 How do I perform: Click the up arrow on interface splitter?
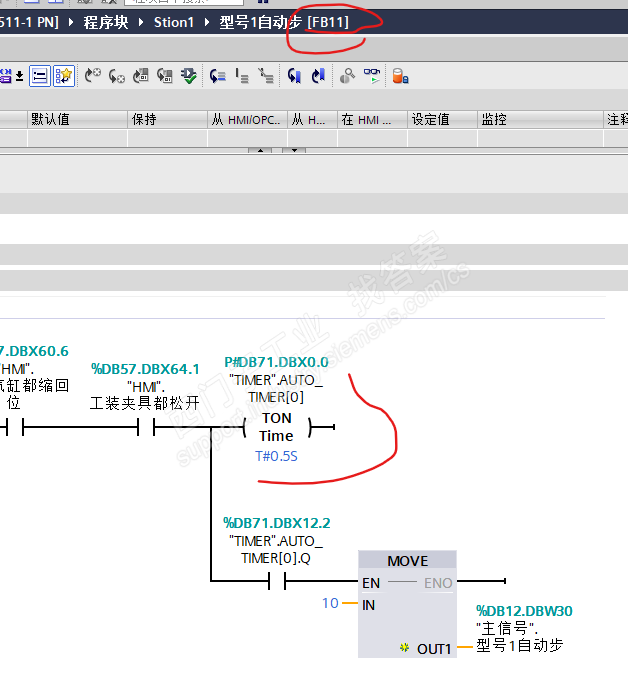260,151
